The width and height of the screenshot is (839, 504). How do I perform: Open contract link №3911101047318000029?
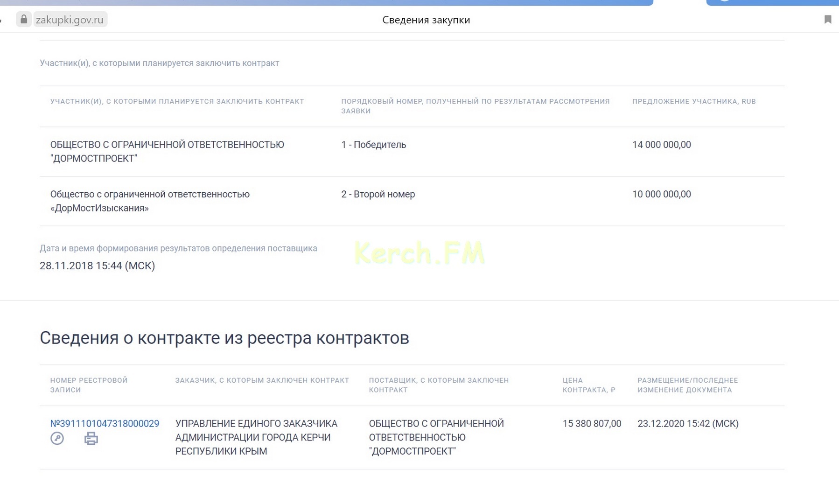(x=105, y=423)
